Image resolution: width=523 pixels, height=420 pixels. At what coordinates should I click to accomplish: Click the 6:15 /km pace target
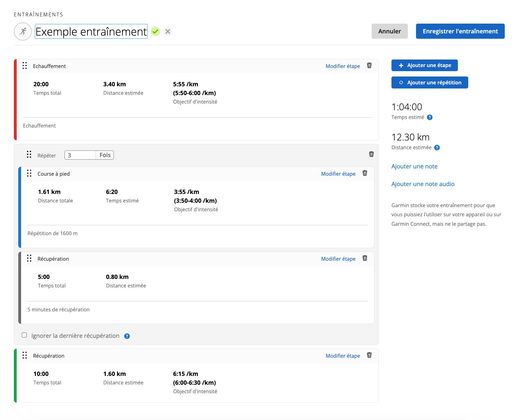[186, 374]
